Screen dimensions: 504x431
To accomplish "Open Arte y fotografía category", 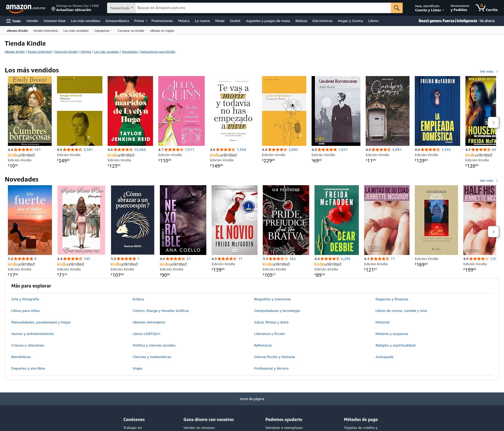I will click(25, 299).
